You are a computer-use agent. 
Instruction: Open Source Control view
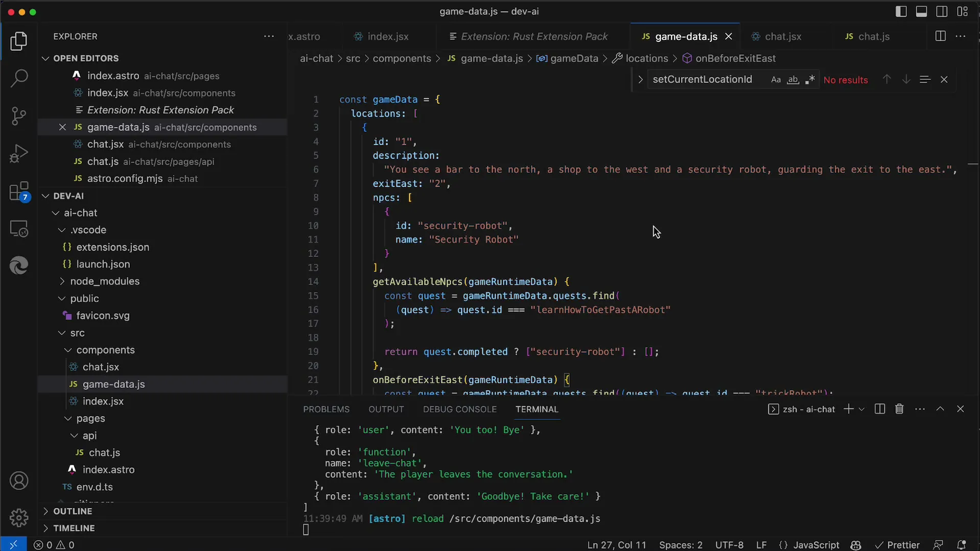19,116
